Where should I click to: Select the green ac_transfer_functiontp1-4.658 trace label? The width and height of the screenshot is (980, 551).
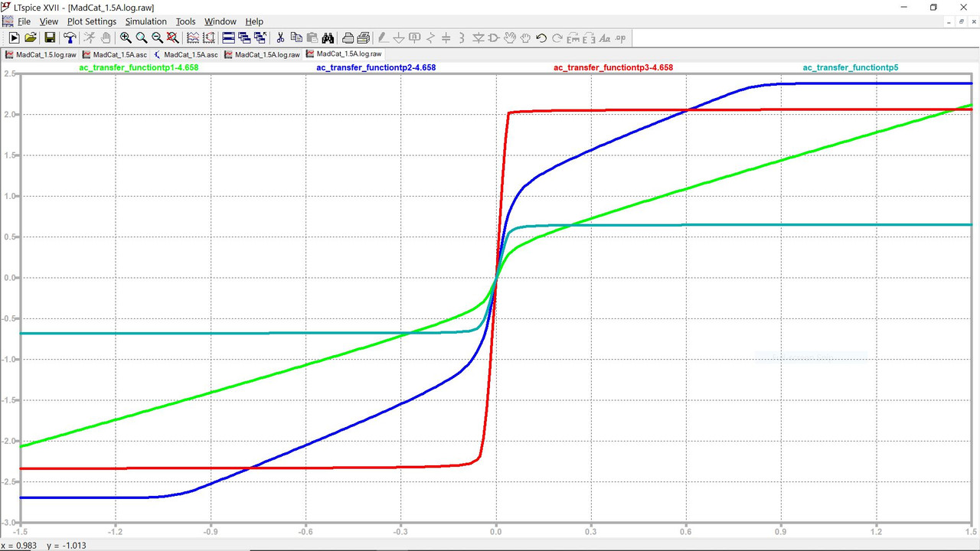tap(139, 67)
